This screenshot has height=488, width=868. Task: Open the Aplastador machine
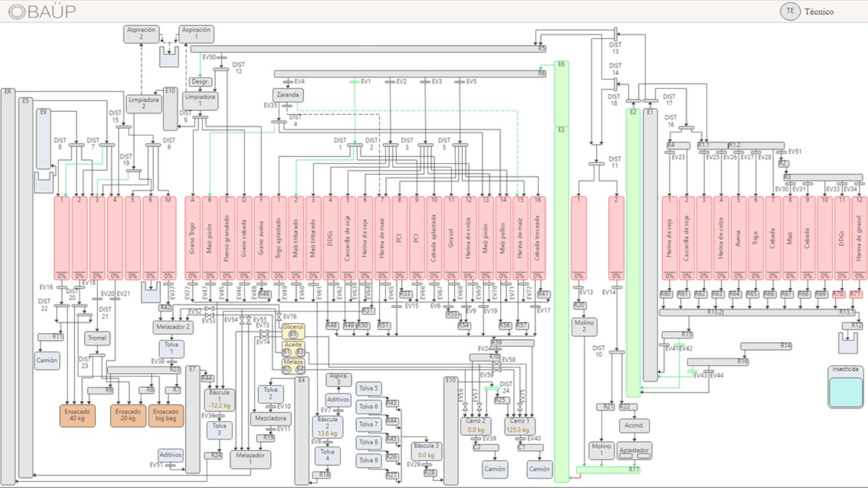pos(634,450)
